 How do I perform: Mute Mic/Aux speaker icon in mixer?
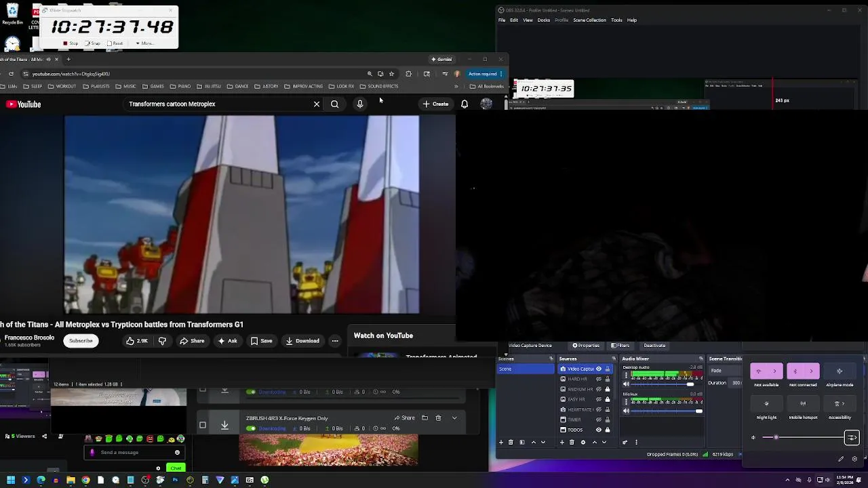click(x=626, y=411)
